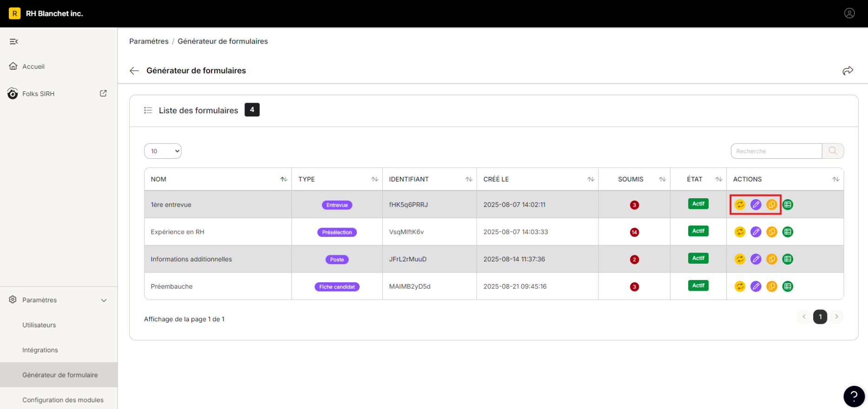Open Folks SIRH external link icon
The height and width of the screenshot is (409, 868).
point(103,93)
